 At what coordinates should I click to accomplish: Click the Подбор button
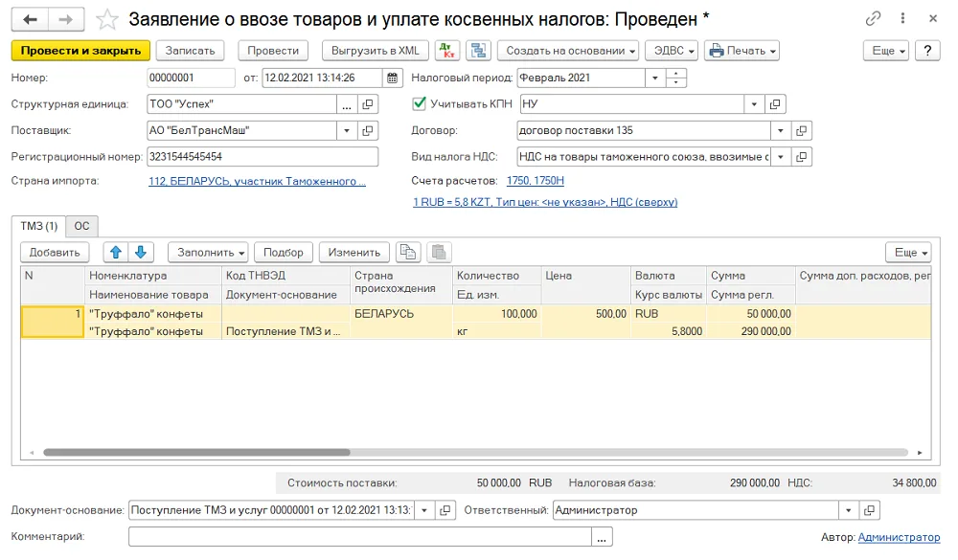point(283,252)
